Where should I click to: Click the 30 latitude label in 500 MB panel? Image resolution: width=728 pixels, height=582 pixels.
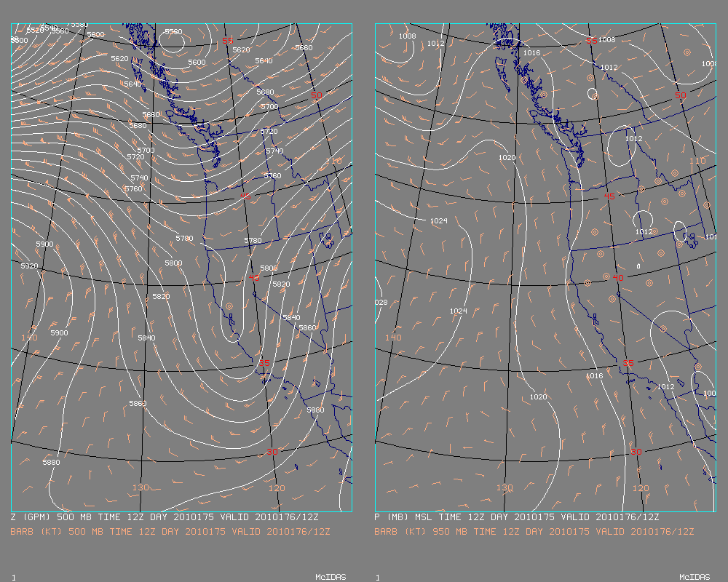(x=272, y=452)
